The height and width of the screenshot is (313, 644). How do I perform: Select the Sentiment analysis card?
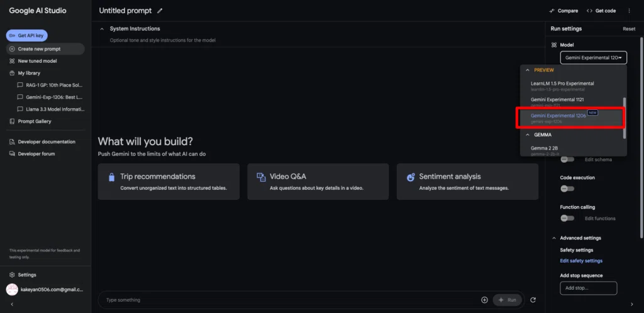pyautogui.click(x=467, y=182)
